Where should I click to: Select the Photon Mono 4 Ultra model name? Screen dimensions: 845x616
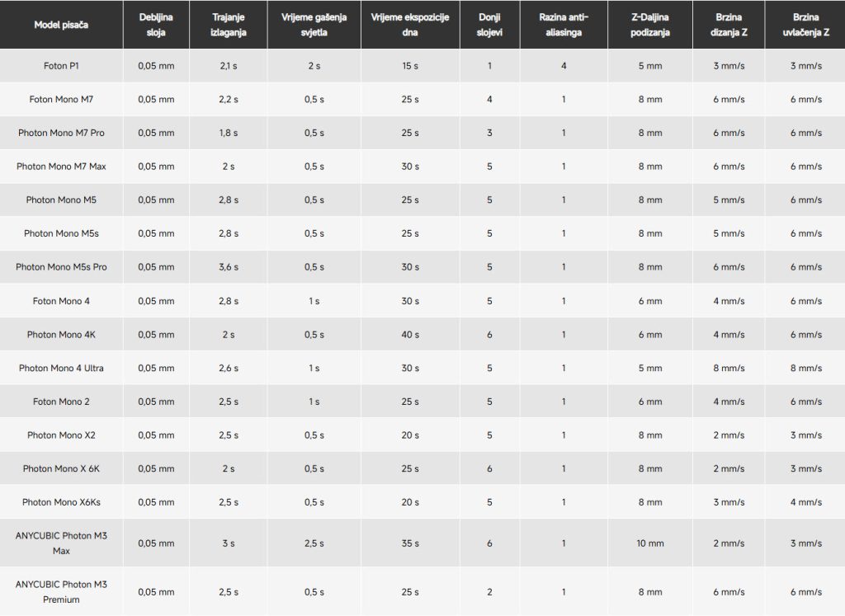tap(61, 368)
